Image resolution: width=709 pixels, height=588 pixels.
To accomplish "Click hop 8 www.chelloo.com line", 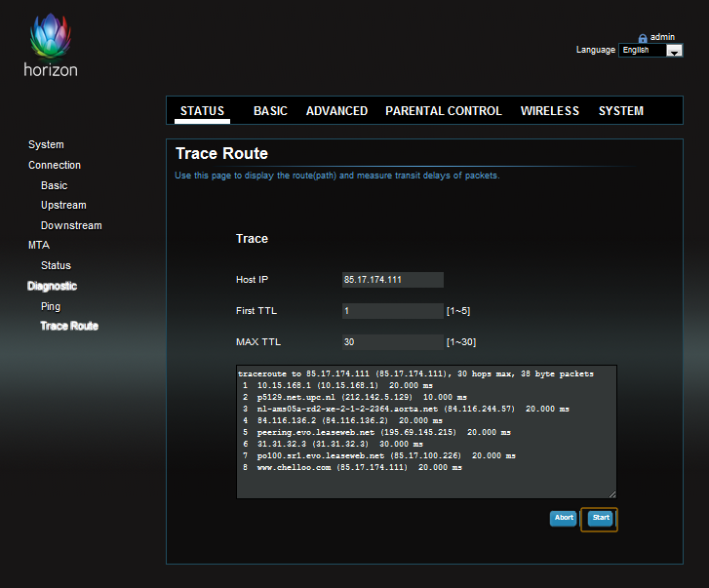I will [x=352, y=468].
